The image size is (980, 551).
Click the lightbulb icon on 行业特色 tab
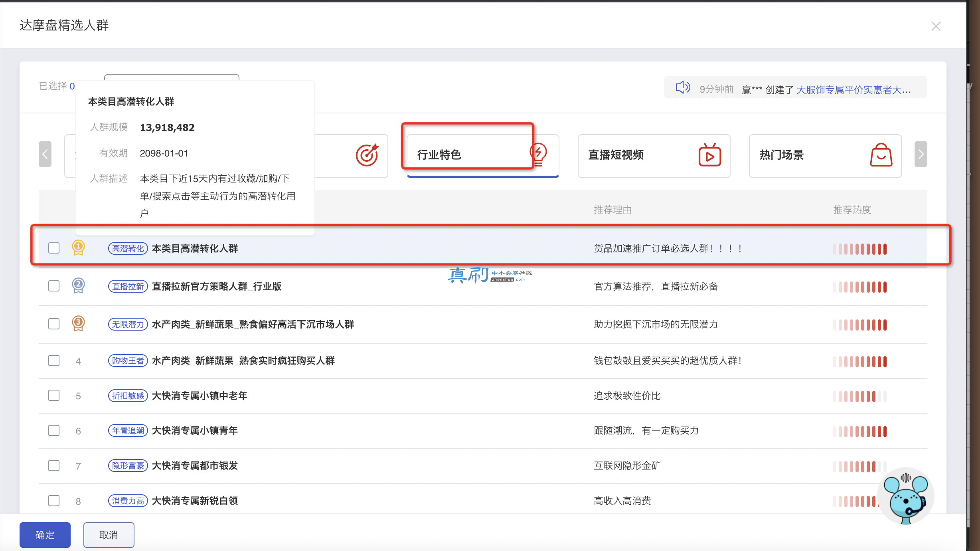coord(539,154)
